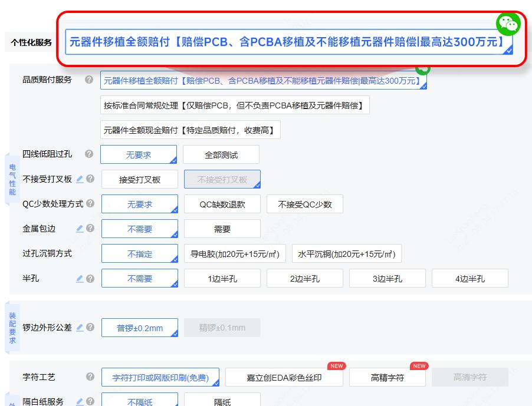Select the QC缺数退款 option
532x406 pixels.
coord(222,204)
